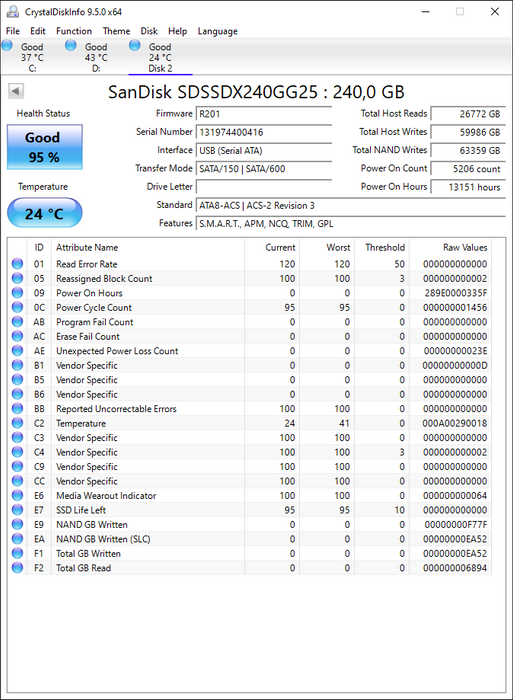Click the Worst column header
The width and height of the screenshot is (513, 700).
click(x=327, y=247)
